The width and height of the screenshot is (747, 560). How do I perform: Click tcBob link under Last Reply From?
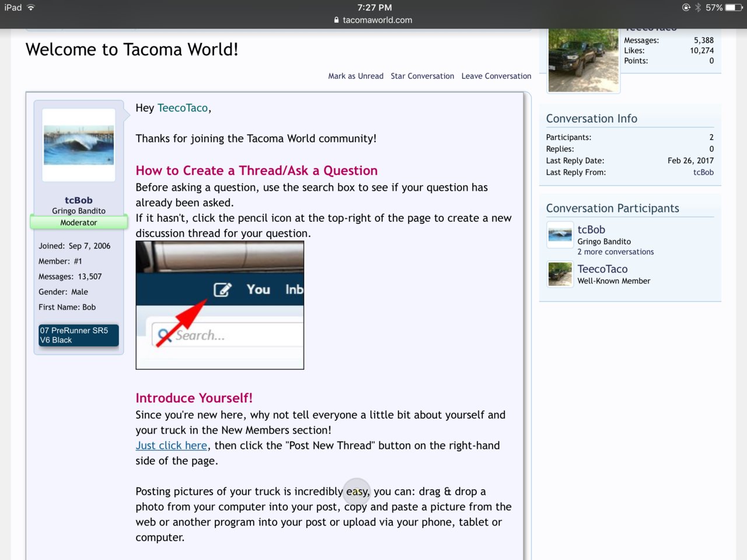tap(703, 172)
